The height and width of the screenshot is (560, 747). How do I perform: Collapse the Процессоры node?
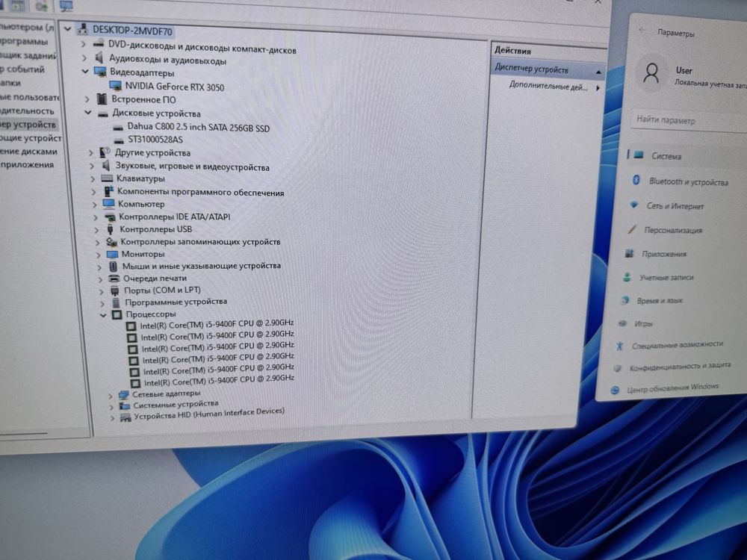(103, 315)
